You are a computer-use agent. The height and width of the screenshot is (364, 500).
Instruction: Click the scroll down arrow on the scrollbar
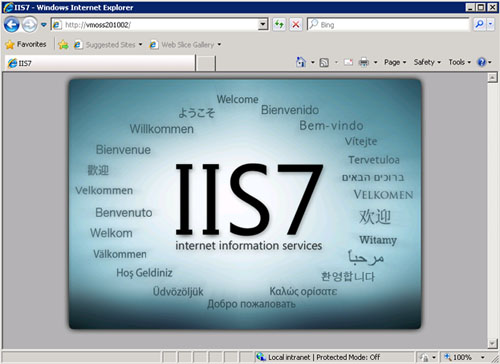(492, 343)
